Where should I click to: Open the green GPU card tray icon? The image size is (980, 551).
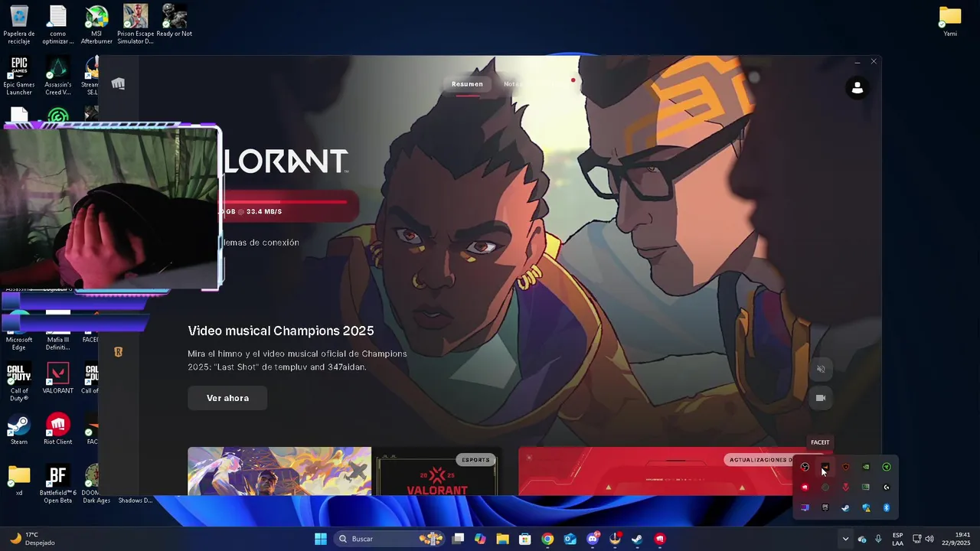[x=866, y=487]
